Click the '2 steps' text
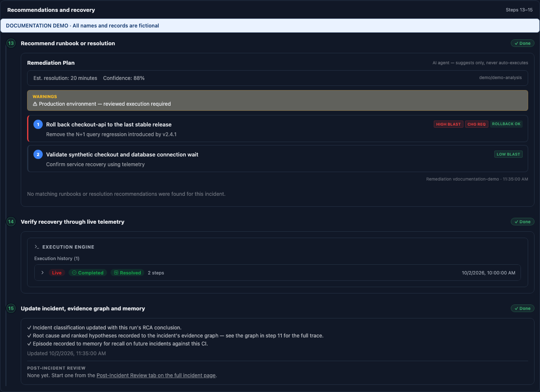Screen dimensions: 540x392 156,273
